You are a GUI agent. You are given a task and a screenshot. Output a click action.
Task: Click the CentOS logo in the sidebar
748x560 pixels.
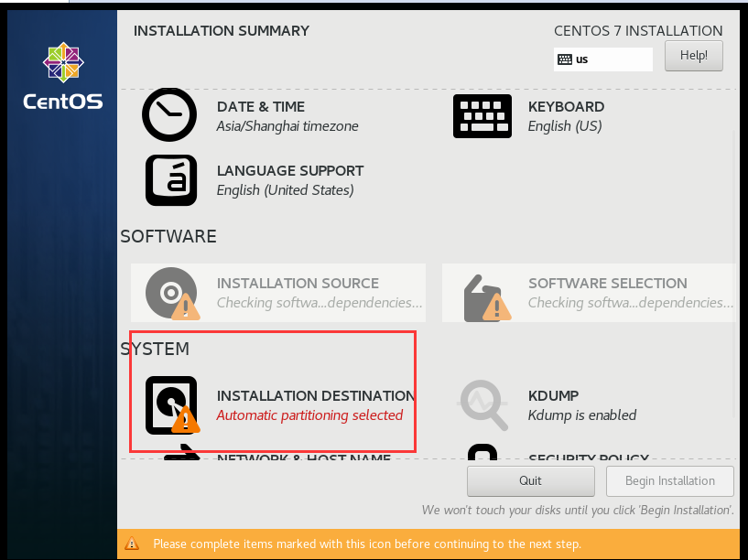[x=63, y=76]
